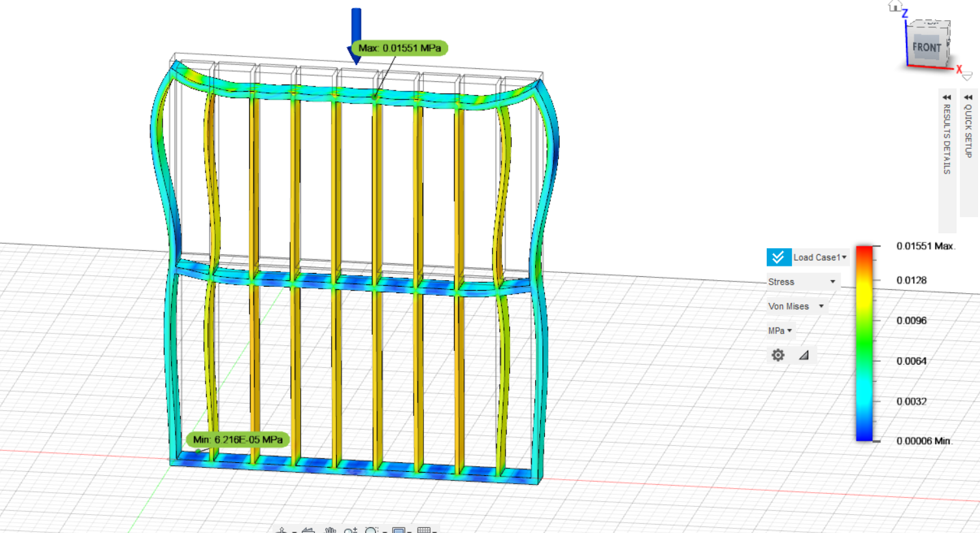The image size is (980, 533).
Task: Expand the QUICK SETUP panel
Action: click(968, 153)
